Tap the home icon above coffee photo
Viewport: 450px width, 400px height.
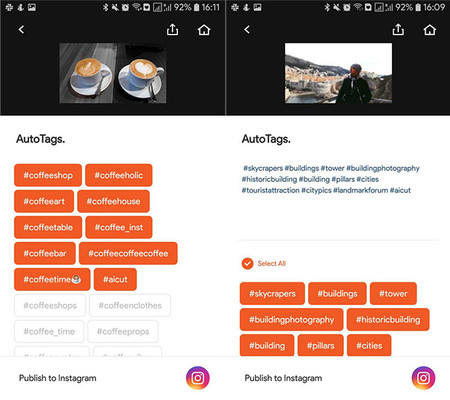tap(204, 30)
